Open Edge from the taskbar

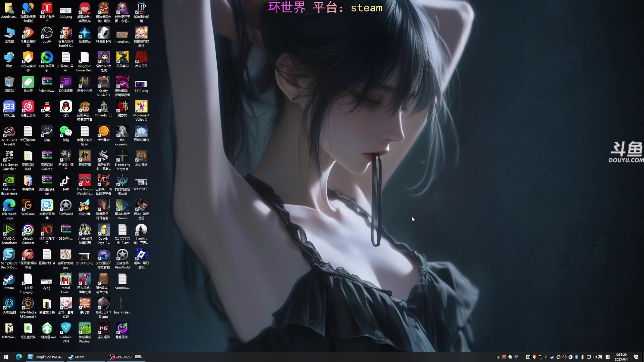(19, 357)
